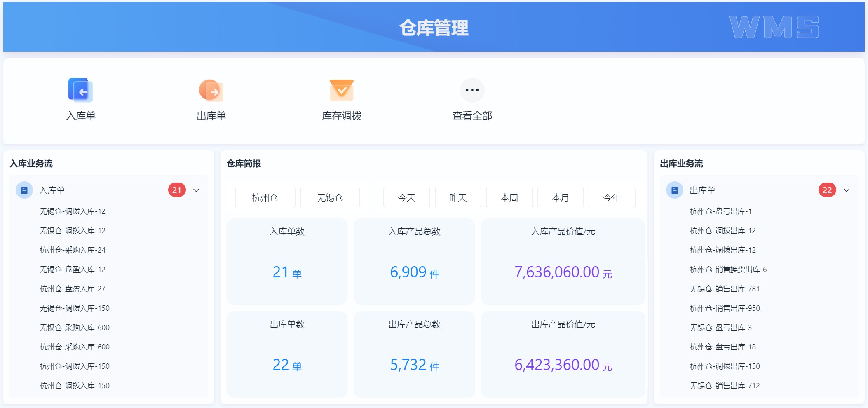Open 无锡仓-销售出库-712 entry
Image resolution: width=868 pixels, height=408 pixels.
(x=725, y=385)
